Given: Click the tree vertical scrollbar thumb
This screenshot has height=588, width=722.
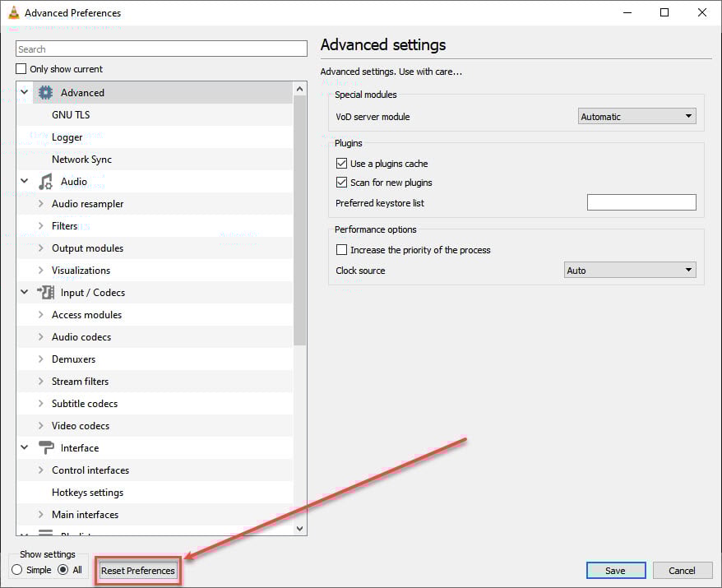Looking at the screenshot, I should 300,220.
